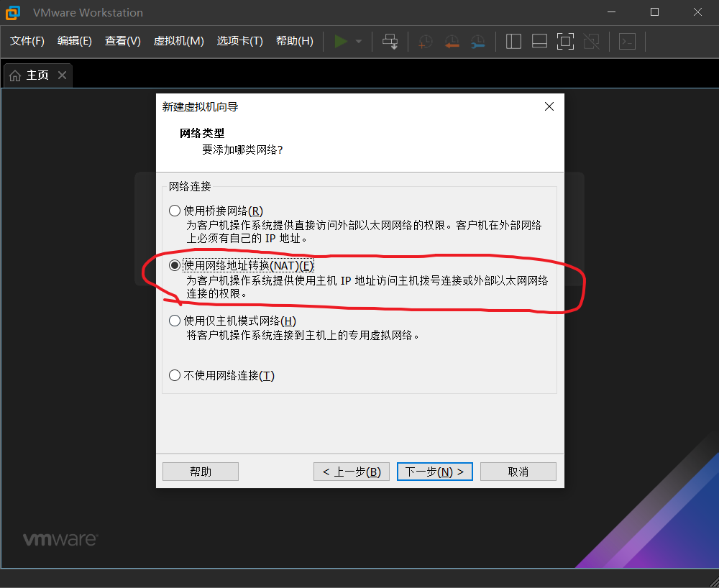Click the 要添加哪类网络? text
719x588 pixels.
click(x=242, y=150)
